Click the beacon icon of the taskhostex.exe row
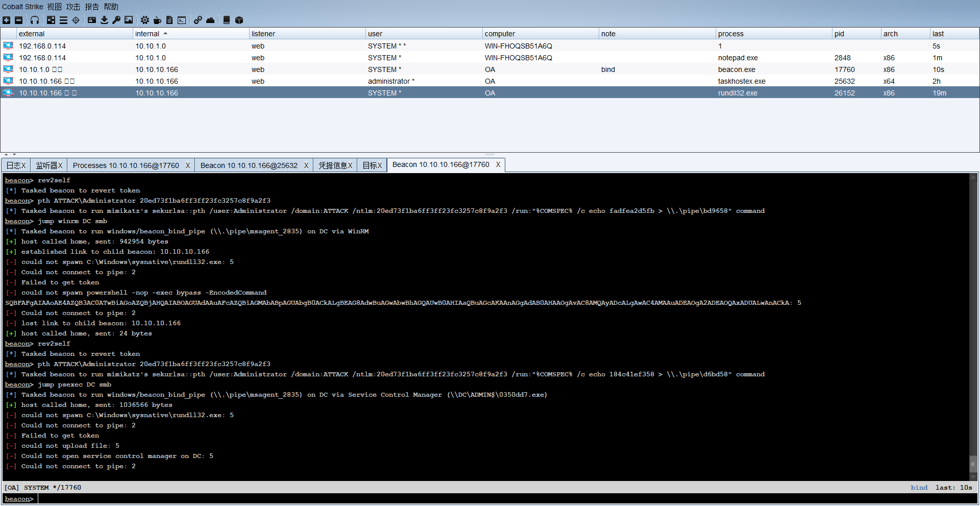The height and width of the screenshot is (506, 980). [8, 81]
